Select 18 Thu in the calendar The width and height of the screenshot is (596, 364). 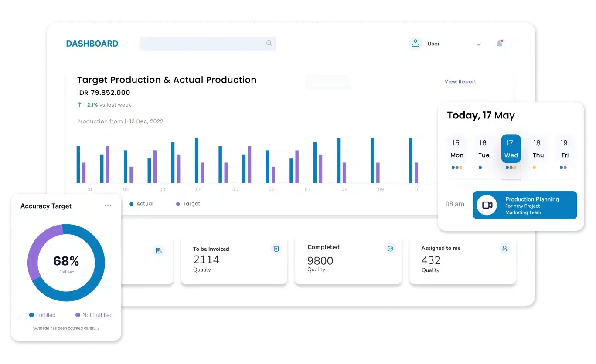538,148
